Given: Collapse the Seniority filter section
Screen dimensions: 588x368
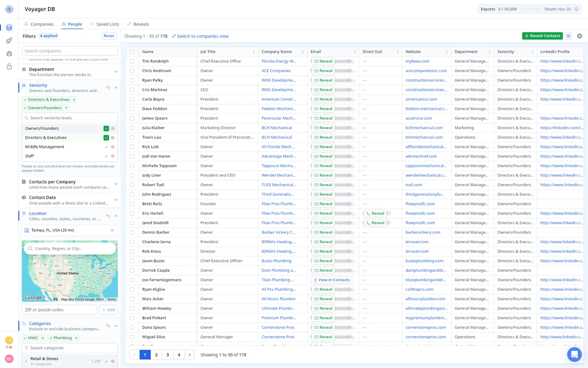Looking at the screenshot, I should click(115, 88).
